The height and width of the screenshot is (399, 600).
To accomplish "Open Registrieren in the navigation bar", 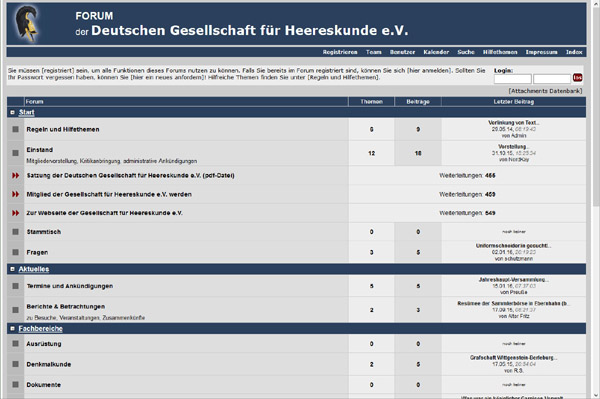I will (340, 52).
